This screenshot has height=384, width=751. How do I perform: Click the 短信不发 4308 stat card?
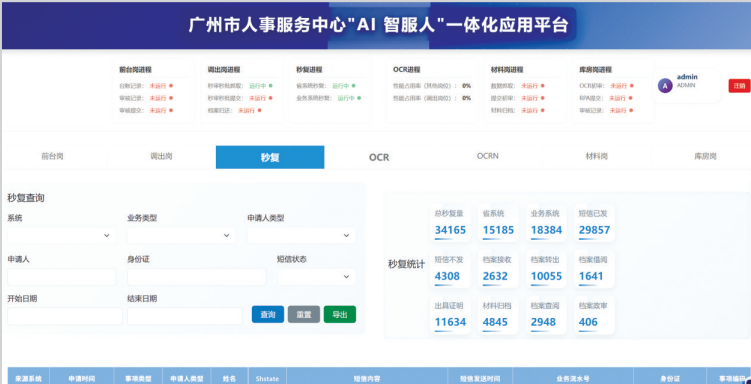[x=450, y=269]
